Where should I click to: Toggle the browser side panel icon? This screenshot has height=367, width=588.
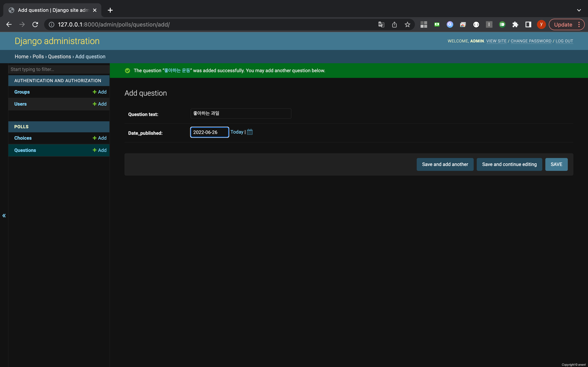click(x=528, y=24)
